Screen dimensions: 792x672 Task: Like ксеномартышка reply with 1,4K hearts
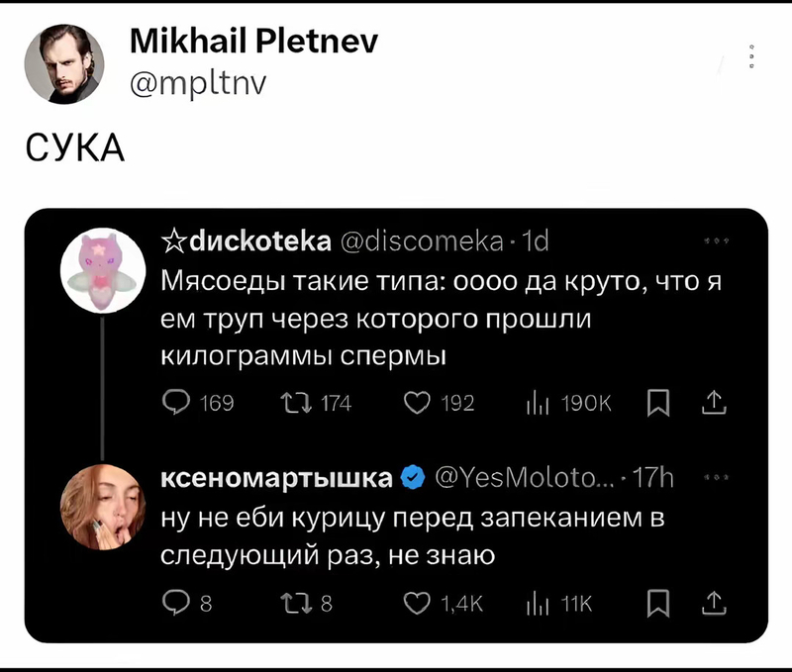tap(417, 603)
